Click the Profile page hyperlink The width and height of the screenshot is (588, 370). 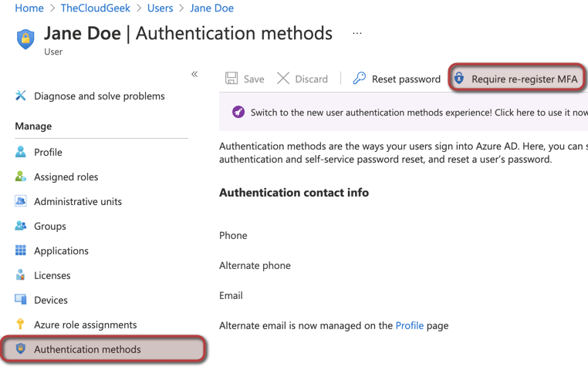coord(409,325)
